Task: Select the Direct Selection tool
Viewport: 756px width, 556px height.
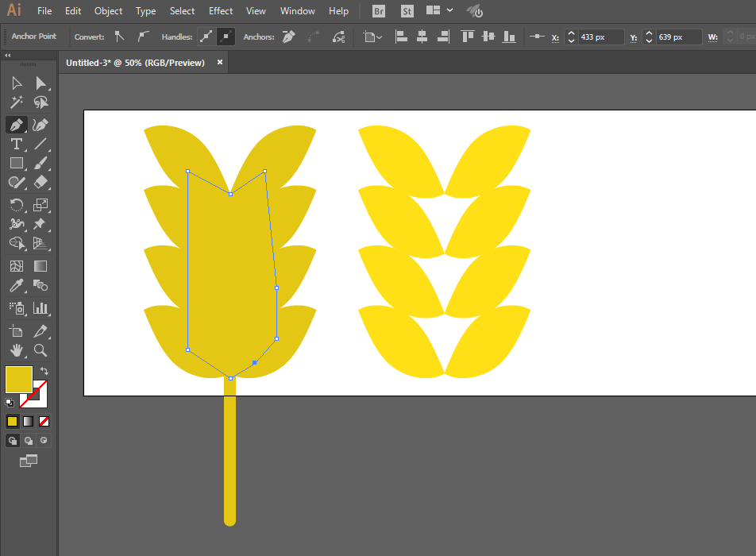Action: [x=41, y=83]
